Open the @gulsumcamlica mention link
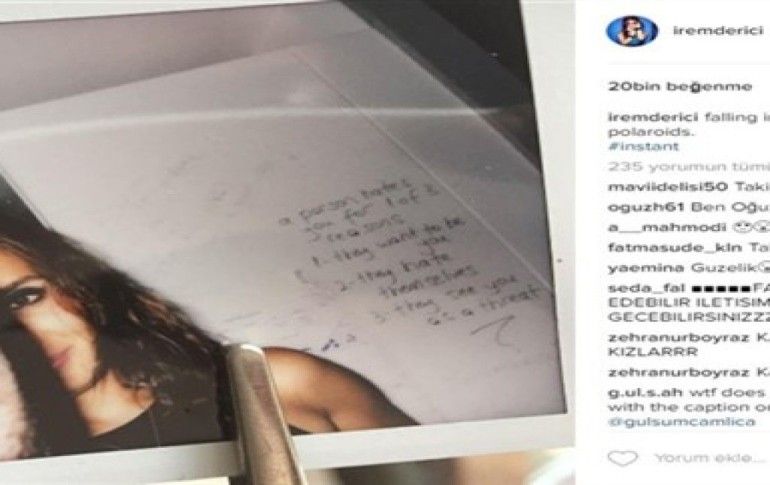The width and height of the screenshot is (770, 485). (x=682, y=422)
